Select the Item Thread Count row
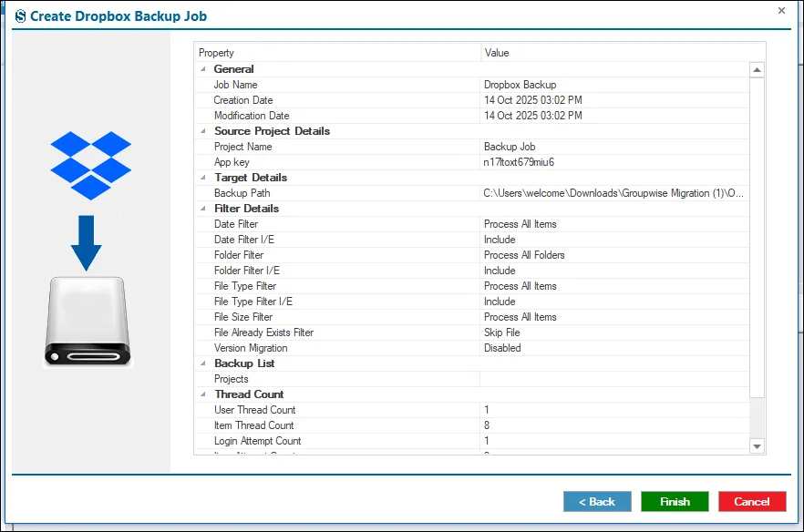This screenshot has width=804, height=532. point(472,425)
